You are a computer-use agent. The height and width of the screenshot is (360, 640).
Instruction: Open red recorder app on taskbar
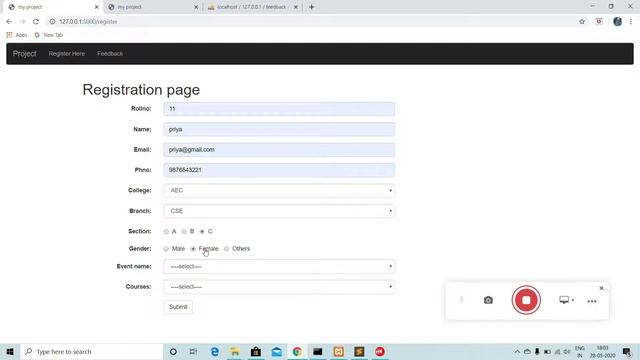(380, 351)
